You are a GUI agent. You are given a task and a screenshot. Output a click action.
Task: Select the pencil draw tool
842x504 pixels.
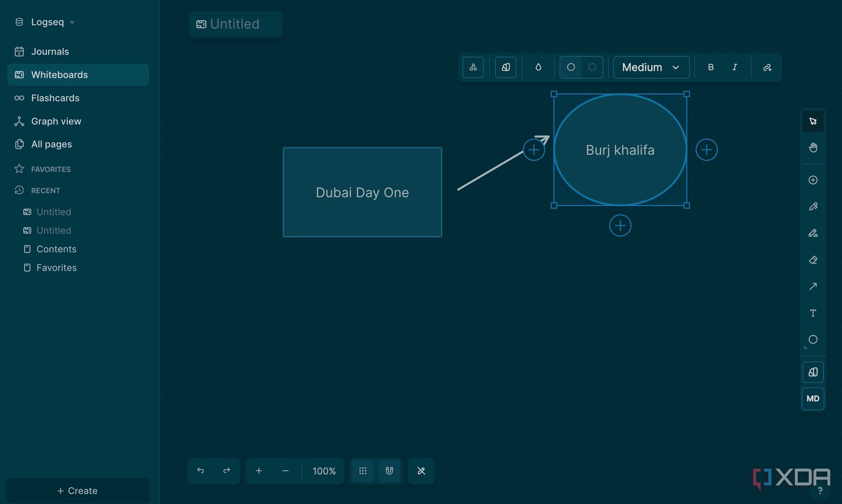(813, 207)
